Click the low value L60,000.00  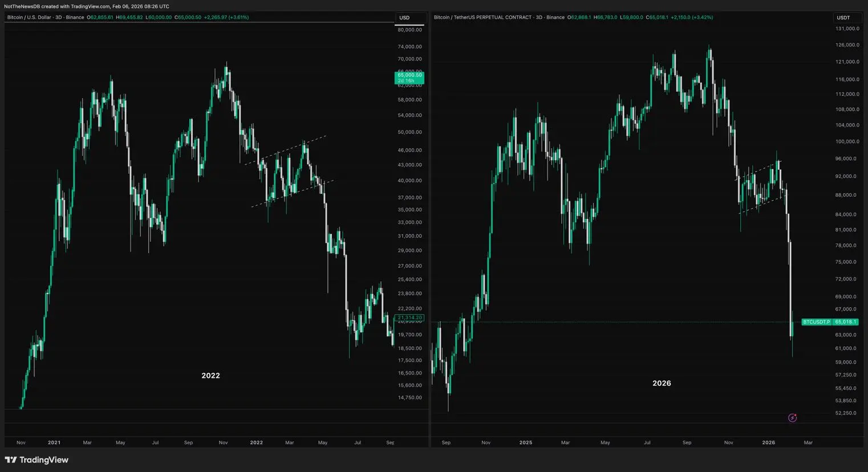pos(159,17)
